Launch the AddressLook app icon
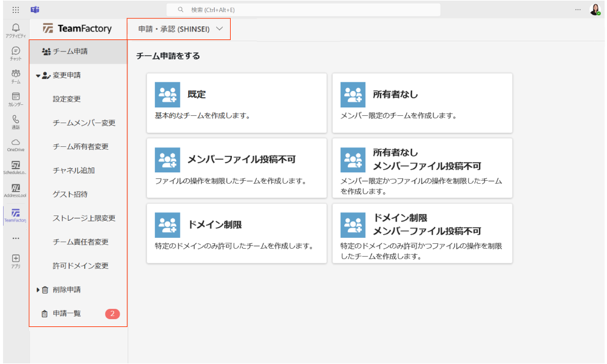Image resolution: width=607 pixels, height=364 pixels. (x=16, y=189)
